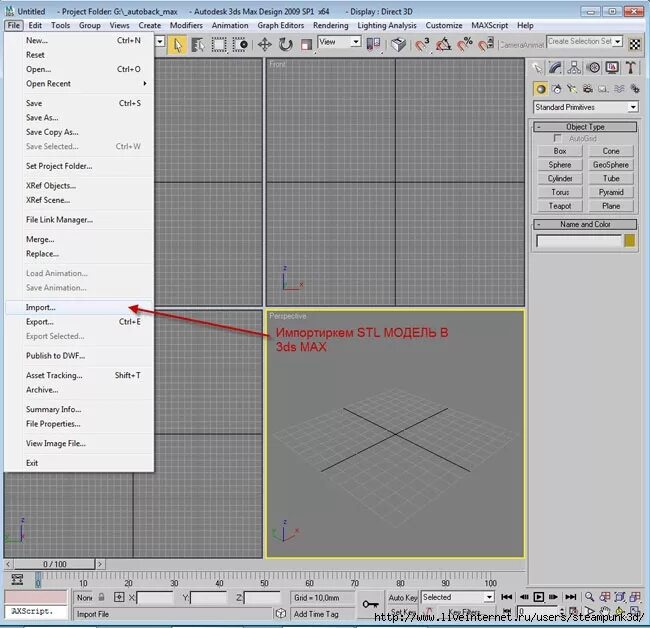
Task: Toggle Spinner Snap
Action: tap(486, 44)
